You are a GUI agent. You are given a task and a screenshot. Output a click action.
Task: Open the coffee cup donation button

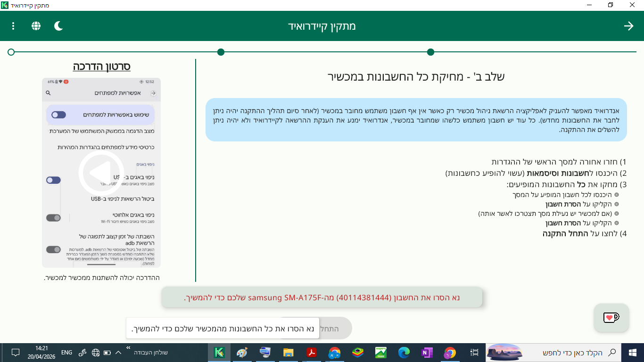[x=611, y=318]
